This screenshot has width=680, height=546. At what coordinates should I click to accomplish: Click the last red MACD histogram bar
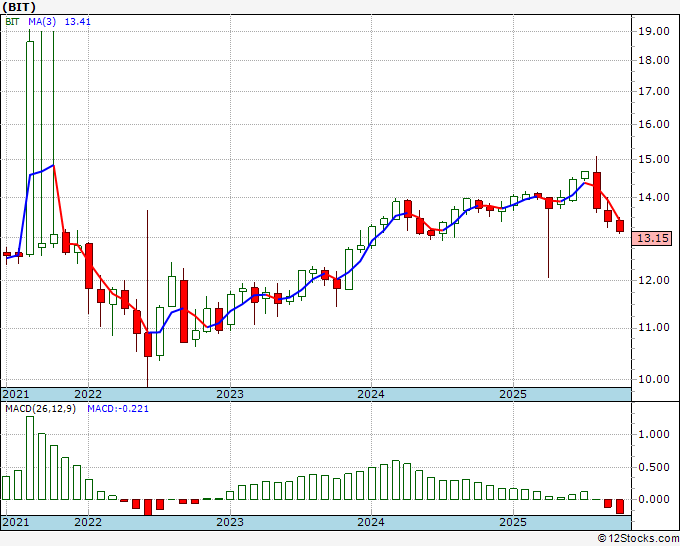[x=620, y=507]
